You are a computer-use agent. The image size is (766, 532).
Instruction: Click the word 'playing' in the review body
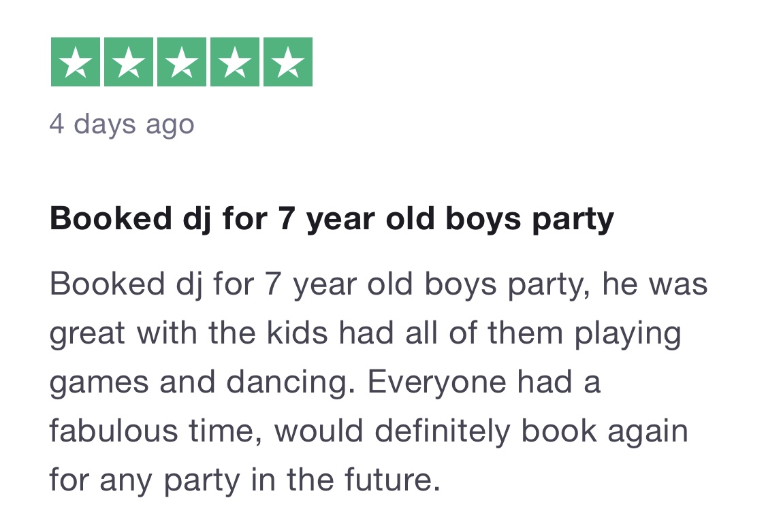pyautogui.click(x=628, y=335)
